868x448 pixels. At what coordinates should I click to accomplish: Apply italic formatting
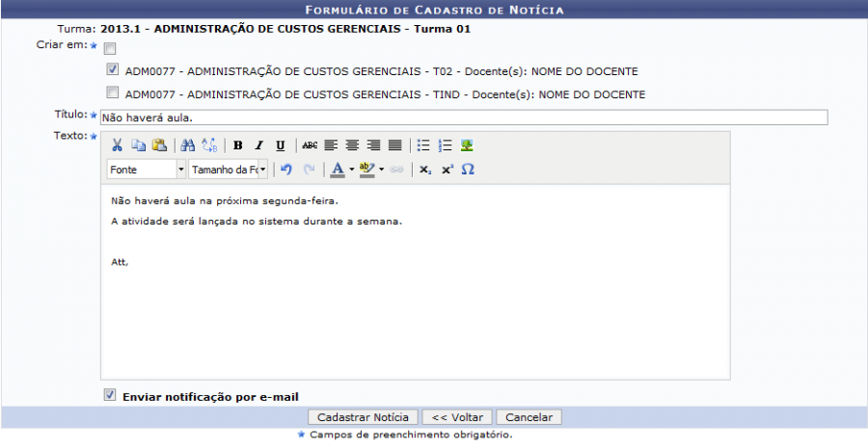tap(258, 145)
